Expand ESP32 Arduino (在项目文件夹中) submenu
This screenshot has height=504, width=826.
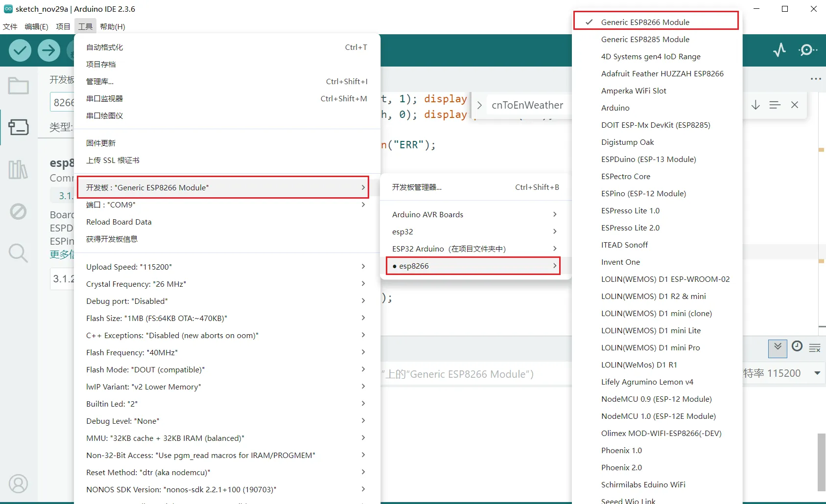coord(475,249)
